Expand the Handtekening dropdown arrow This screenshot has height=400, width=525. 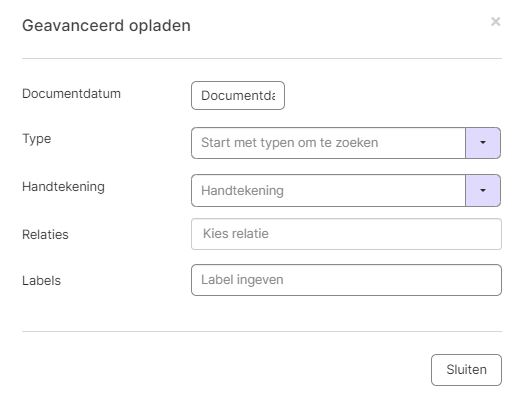click(x=483, y=190)
